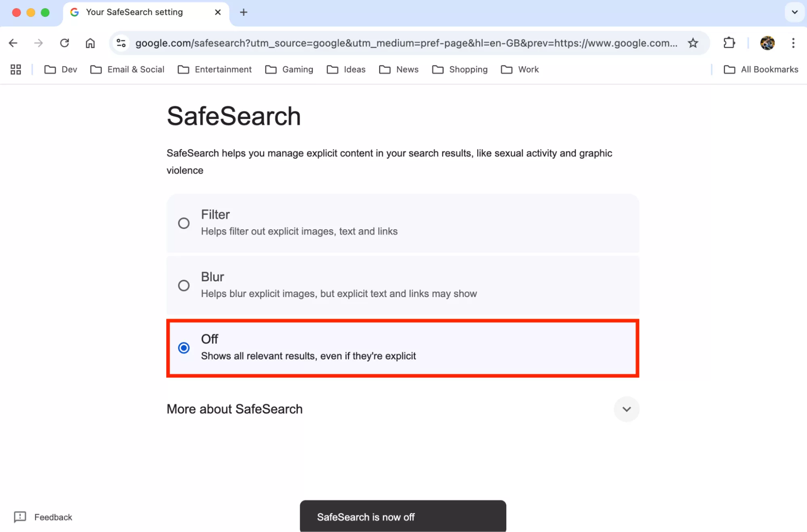This screenshot has height=532, width=807.
Task: Select the Blur radio option
Action: pos(184,286)
